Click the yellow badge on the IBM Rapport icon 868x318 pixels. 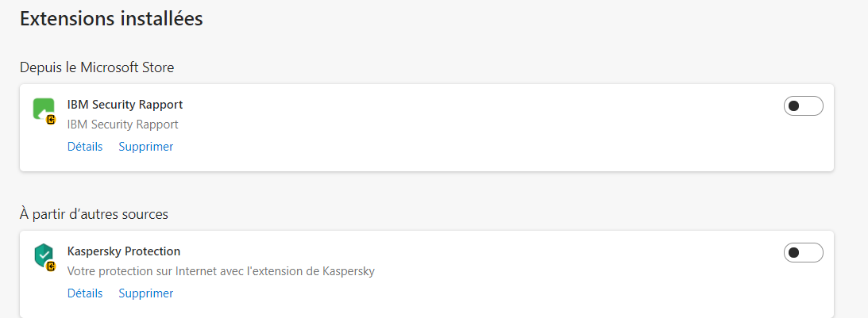coord(51,120)
